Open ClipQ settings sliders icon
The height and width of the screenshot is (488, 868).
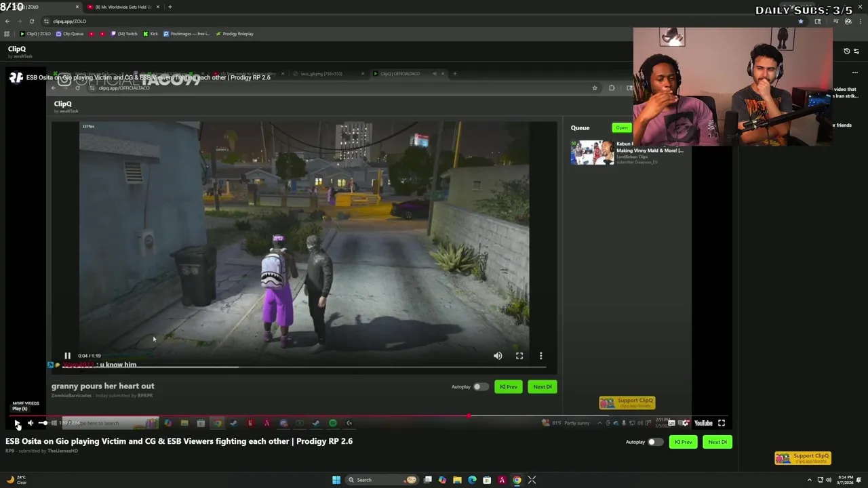856,51
